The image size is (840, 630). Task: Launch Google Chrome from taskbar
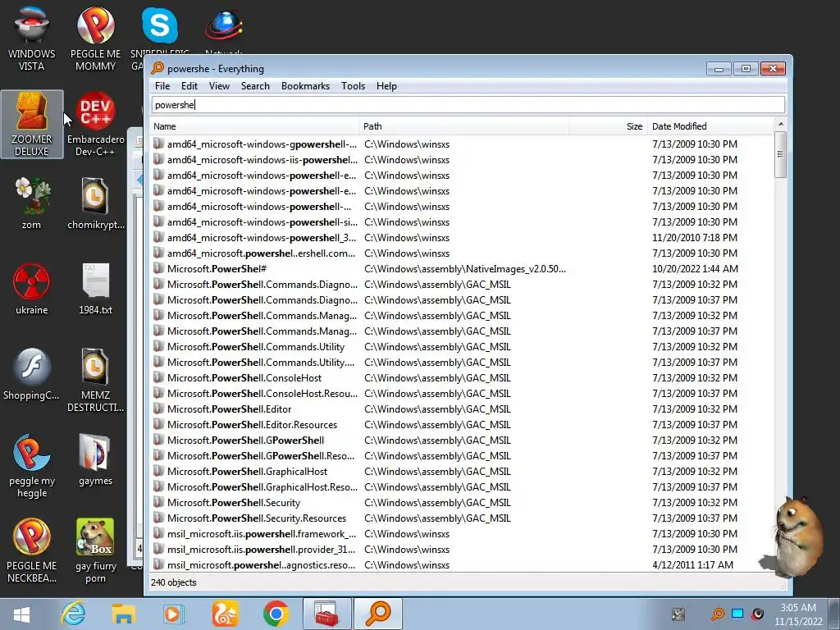point(276,614)
